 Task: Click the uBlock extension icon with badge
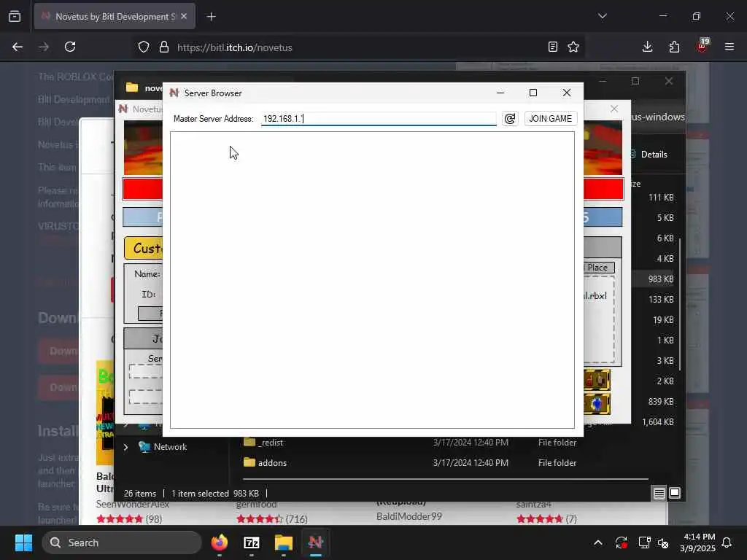(x=702, y=46)
